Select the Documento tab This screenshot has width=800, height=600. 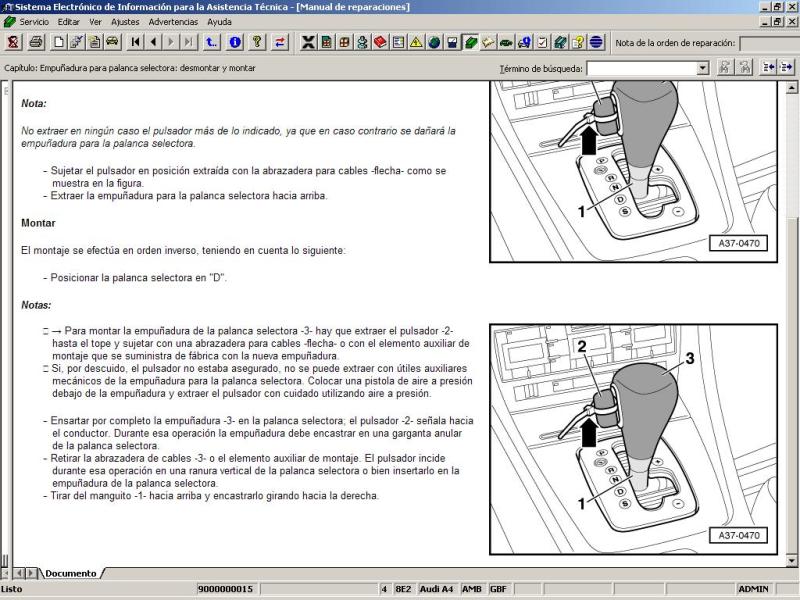[x=70, y=573]
